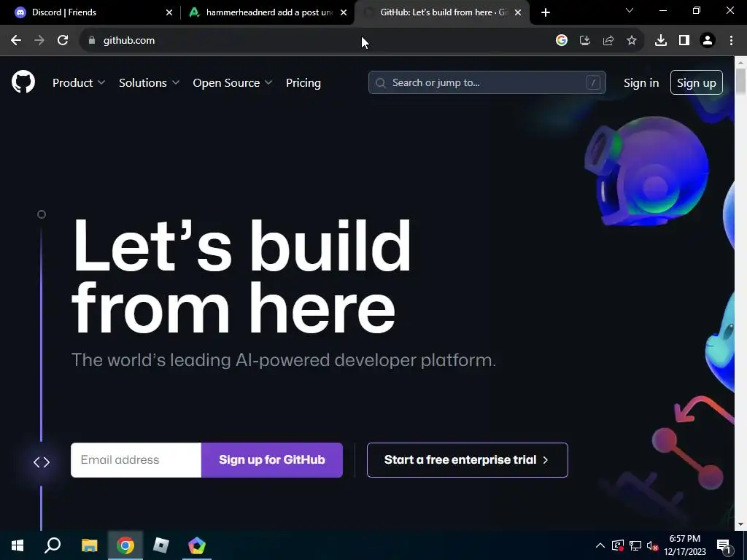Screen dimensions: 747x560
Task: Click the browser forward arrow
Action: (x=39, y=41)
